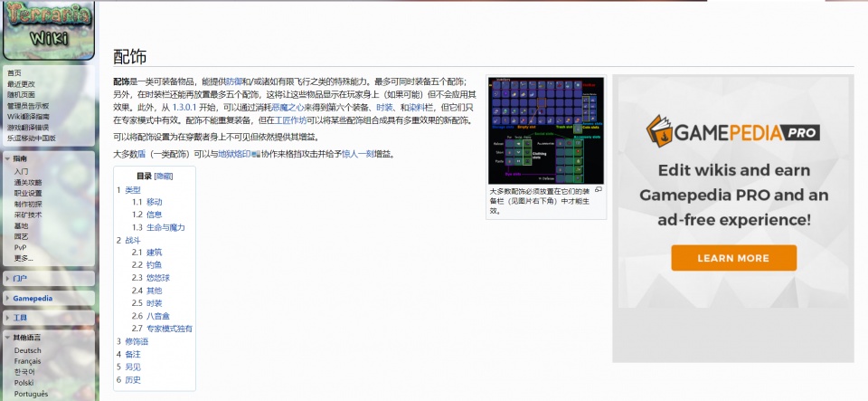This screenshot has height=401, width=868.
Task: Follow the 时装 link in the intro paragraph
Action: (384, 108)
